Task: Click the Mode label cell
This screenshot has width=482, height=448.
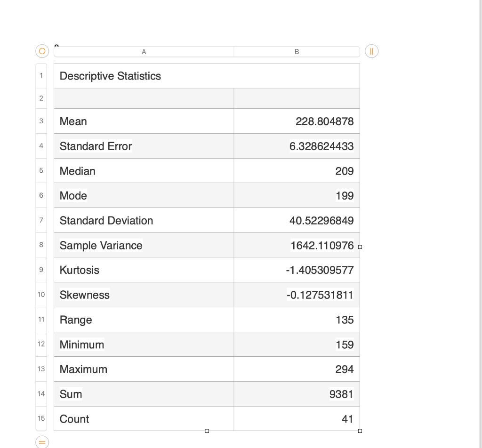Action: (144, 195)
